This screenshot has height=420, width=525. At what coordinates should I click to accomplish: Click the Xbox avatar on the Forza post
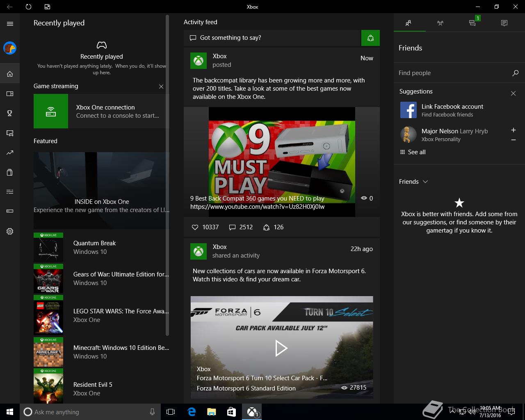pyautogui.click(x=199, y=251)
